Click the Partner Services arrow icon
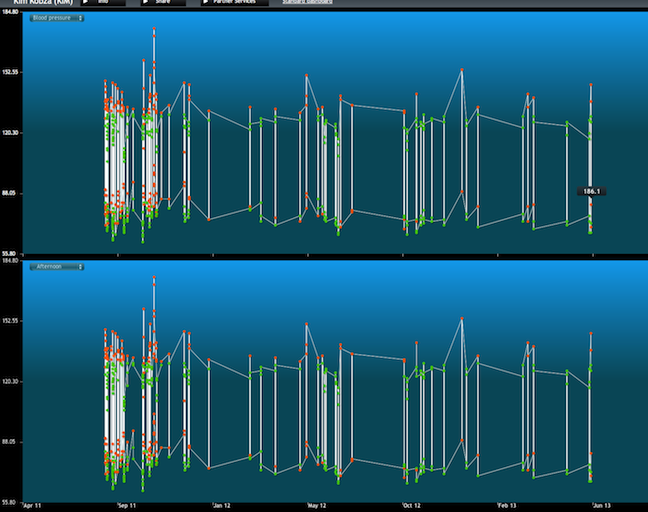The width and height of the screenshot is (648, 512). (206, 3)
